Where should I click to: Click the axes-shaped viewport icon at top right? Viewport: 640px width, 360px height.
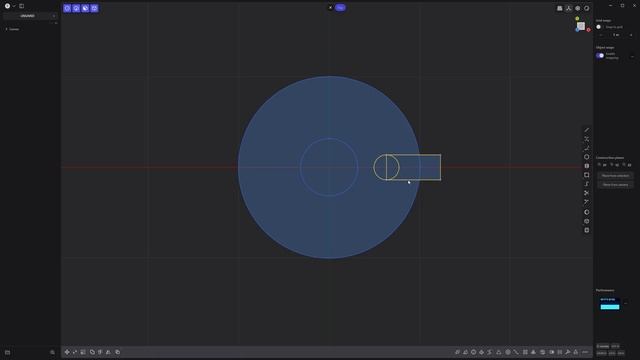[x=569, y=8]
